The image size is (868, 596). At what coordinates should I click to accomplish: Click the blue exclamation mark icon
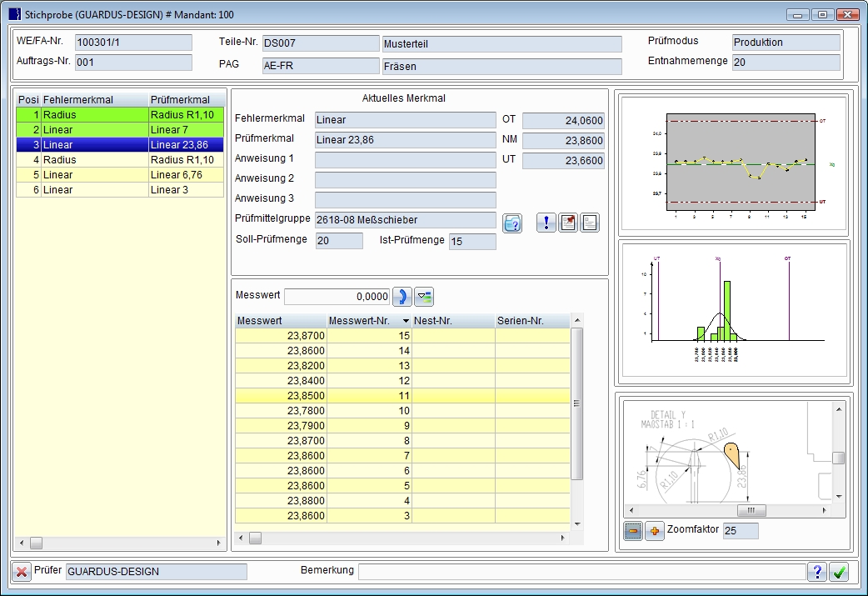(x=546, y=223)
